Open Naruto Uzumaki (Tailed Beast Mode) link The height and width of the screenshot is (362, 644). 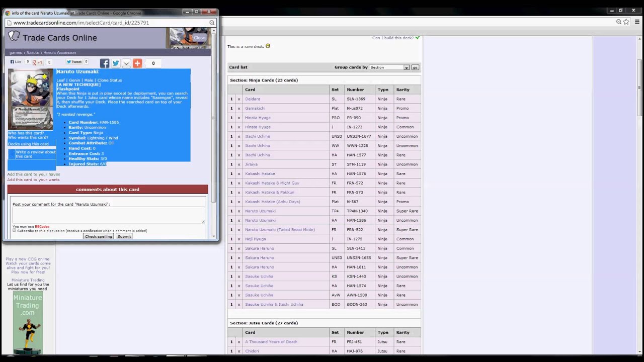click(280, 230)
